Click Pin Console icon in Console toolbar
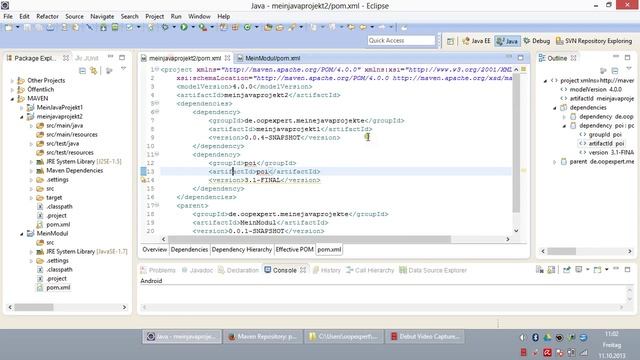Image resolution: width=640 pixels, height=360 pixels. pyautogui.click(x=567, y=270)
